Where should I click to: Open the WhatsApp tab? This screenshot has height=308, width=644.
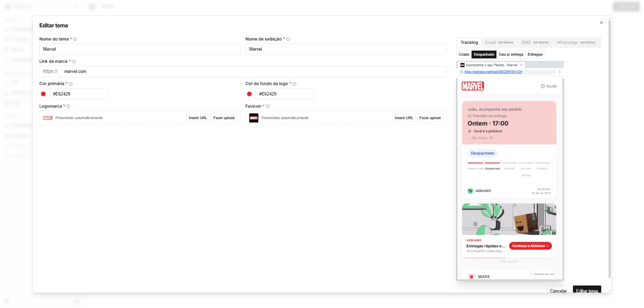tap(567, 42)
